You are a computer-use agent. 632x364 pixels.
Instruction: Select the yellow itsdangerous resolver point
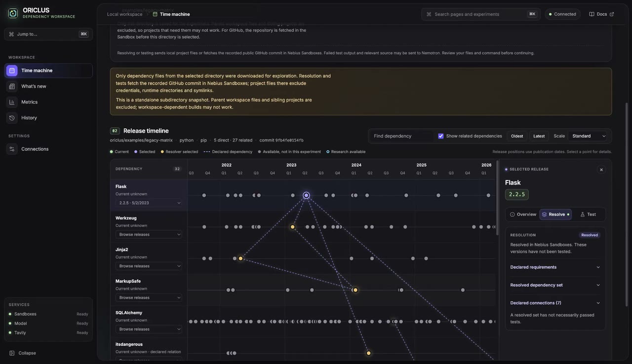click(368, 353)
